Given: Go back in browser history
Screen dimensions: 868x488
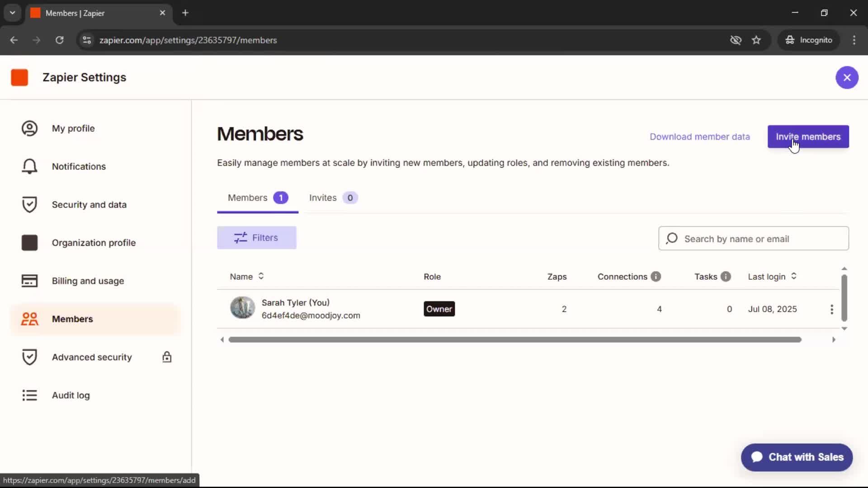Looking at the screenshot, I should [14, 40].
